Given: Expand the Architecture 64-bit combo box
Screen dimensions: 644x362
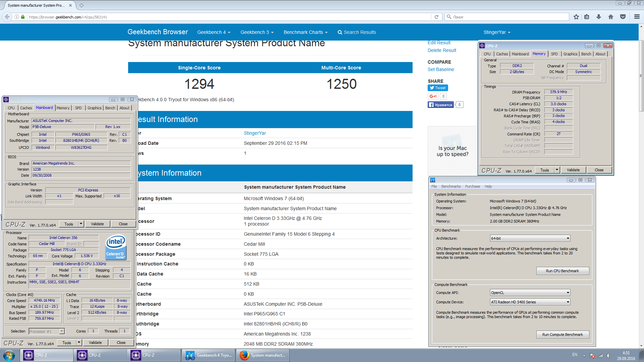Looking at the screenshot, I should (530, 238).
